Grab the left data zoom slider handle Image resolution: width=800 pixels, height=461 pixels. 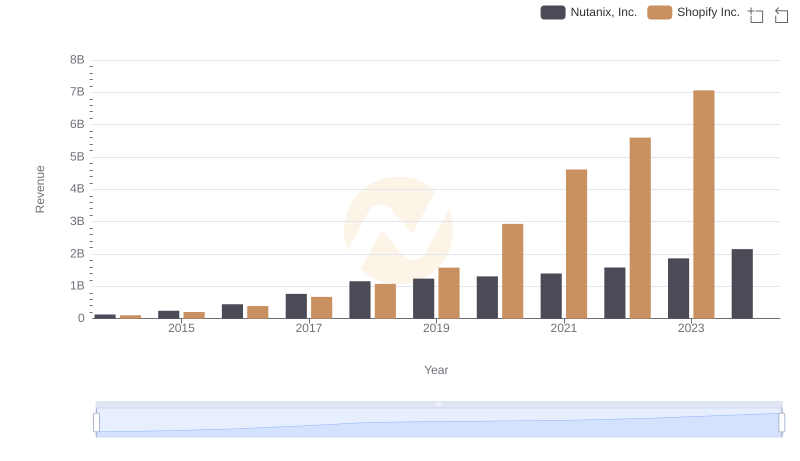pos(96,422)
